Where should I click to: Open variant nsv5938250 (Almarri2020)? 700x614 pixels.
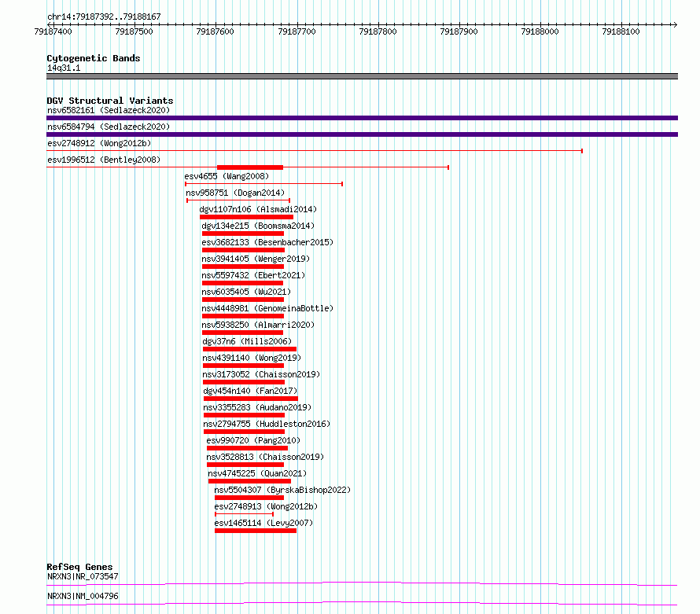coord(258,325)
